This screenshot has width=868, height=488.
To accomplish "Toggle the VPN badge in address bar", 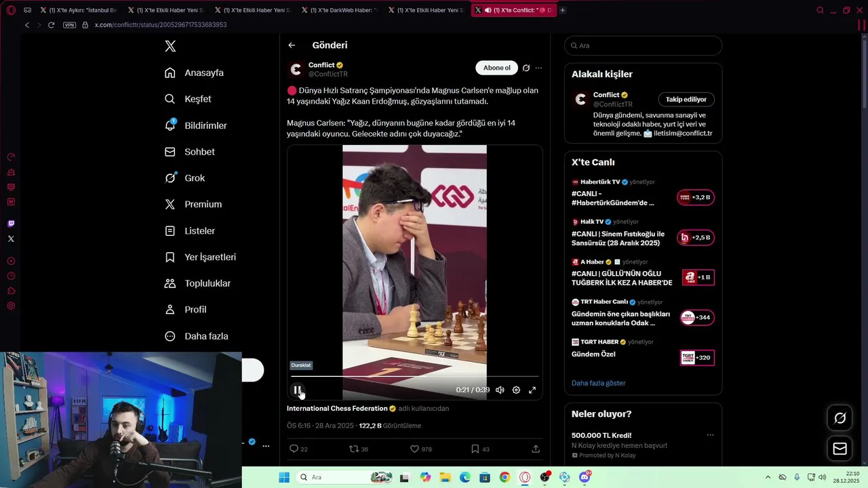I will 69,25.
